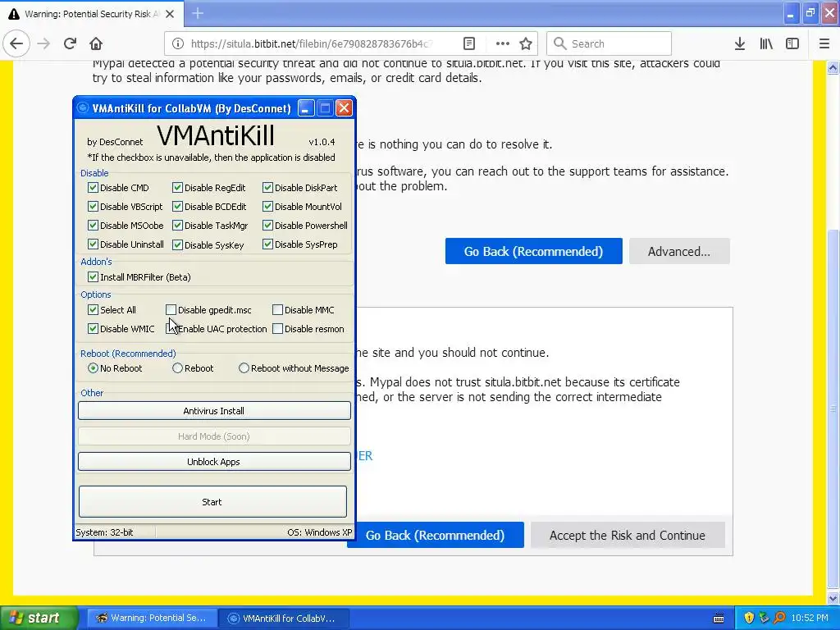The width and height of the screenshot is (840, 630).
Task: Close the VMAntiKill window
Action: pyautogui.click(x=344, y=109)
